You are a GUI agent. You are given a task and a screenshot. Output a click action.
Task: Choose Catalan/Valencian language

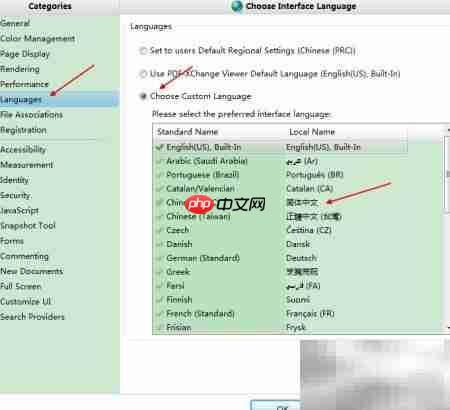(200, 188)
